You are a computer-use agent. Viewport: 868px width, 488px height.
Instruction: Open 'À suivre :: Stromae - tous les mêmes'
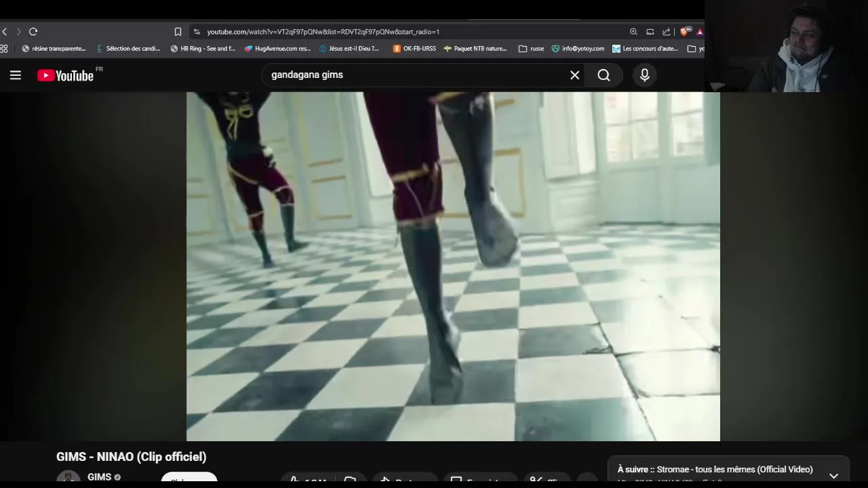coord(715,469)
